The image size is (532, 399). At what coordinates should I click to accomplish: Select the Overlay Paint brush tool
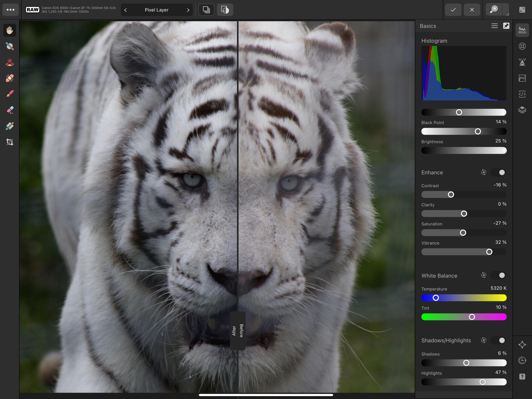tap(10, 94)
